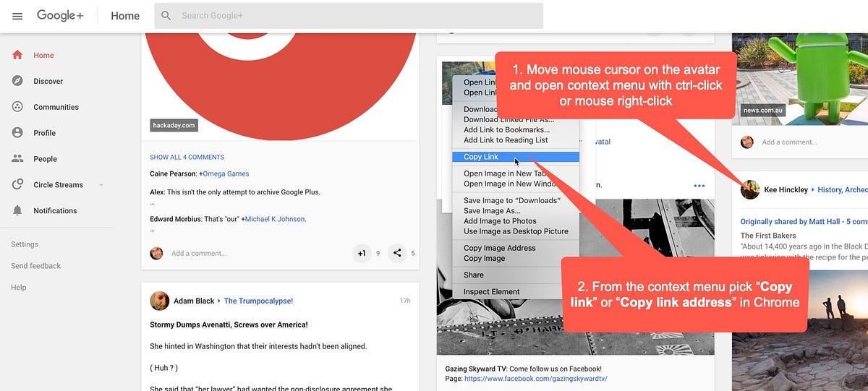
Task: Click the hackaday.com source label
Action: point(174,125)
